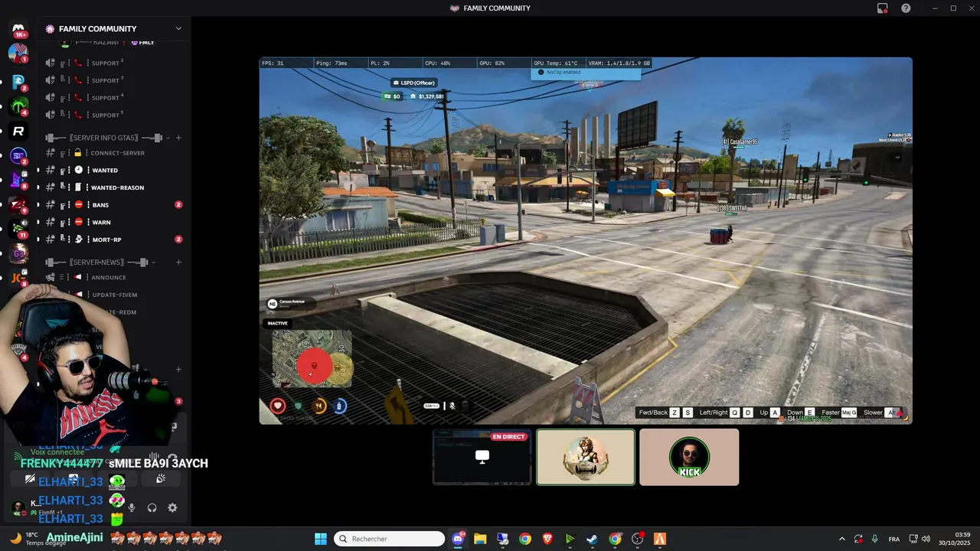The image size is (980, 551).
Task: Open the black R server icon
Action: point(18,131)
